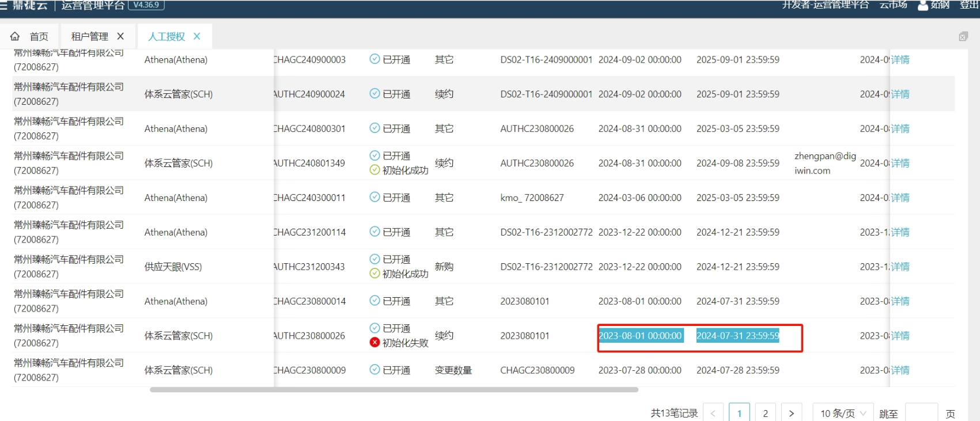Open 云市场 in header
The image size is (980, 421).
[893, 5]
